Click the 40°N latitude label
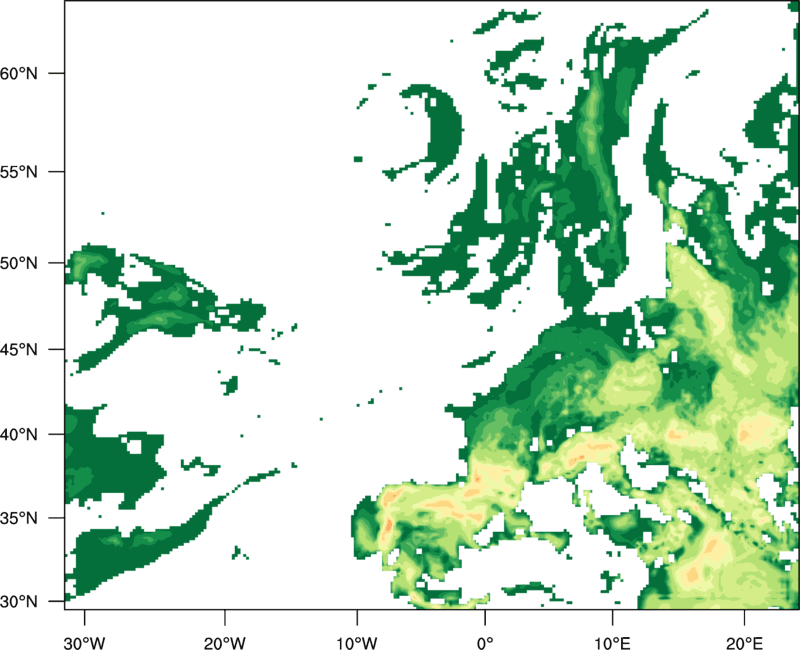 coord(18,435)
